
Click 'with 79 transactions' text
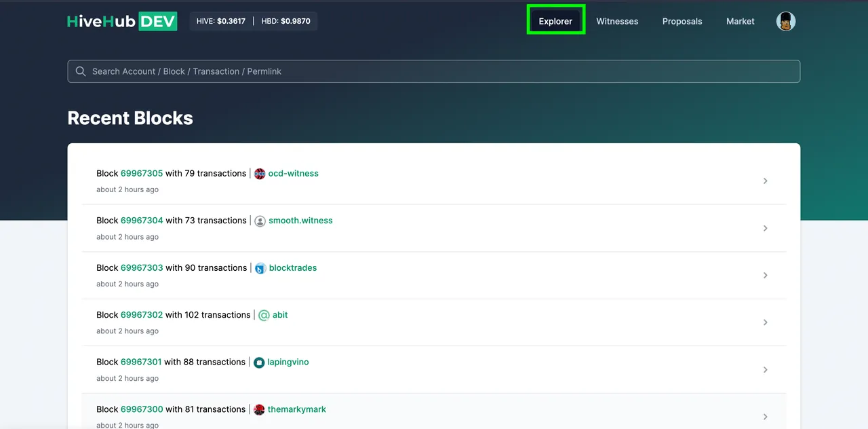(206, 174)
